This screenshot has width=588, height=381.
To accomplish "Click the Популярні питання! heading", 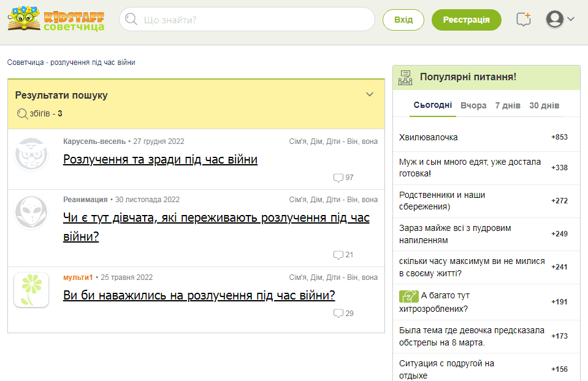I will tap(468, 77).
